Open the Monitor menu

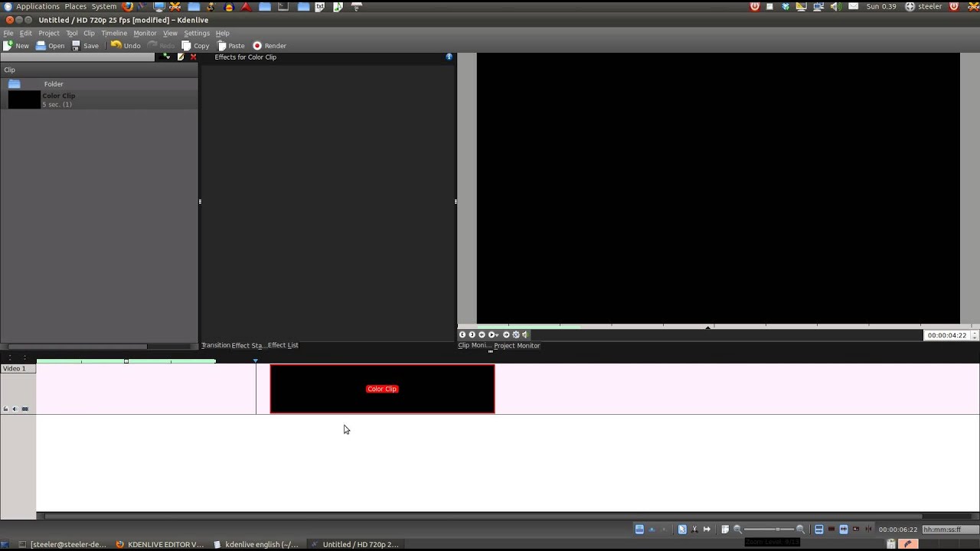click(x=145, y=33)
